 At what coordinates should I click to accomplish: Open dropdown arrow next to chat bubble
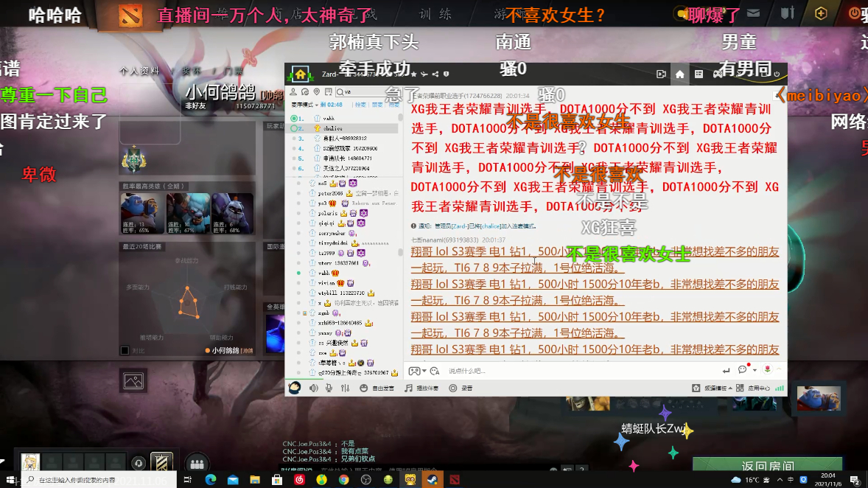[x=754, y=370]
